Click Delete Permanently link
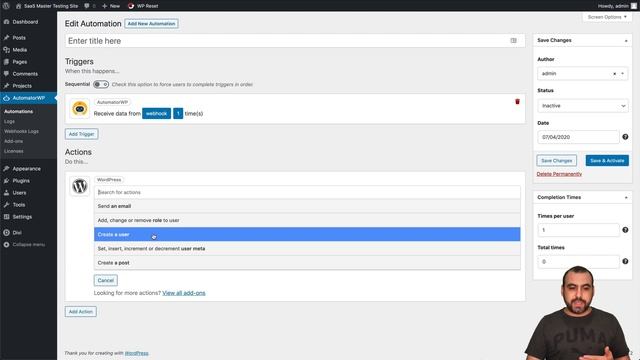 click(x=559, y=174)
